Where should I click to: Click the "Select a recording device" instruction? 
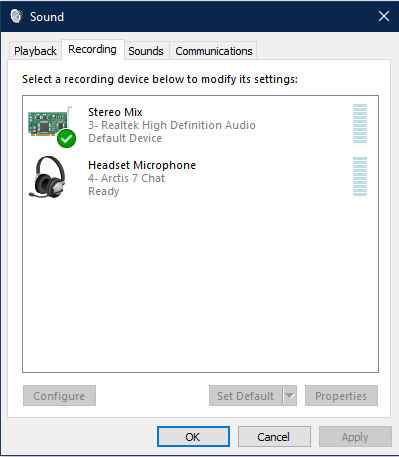point(160,79)
